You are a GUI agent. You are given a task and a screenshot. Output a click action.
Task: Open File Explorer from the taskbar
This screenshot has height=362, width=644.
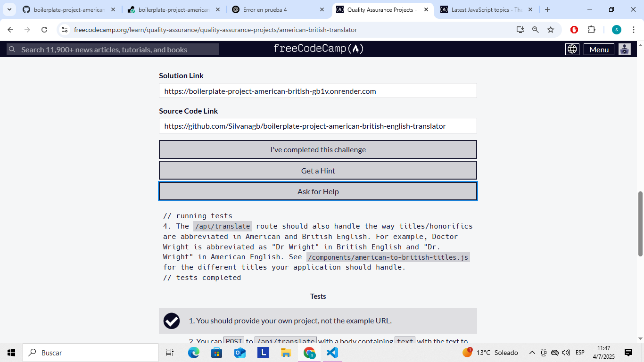click(x=286, y=353)
